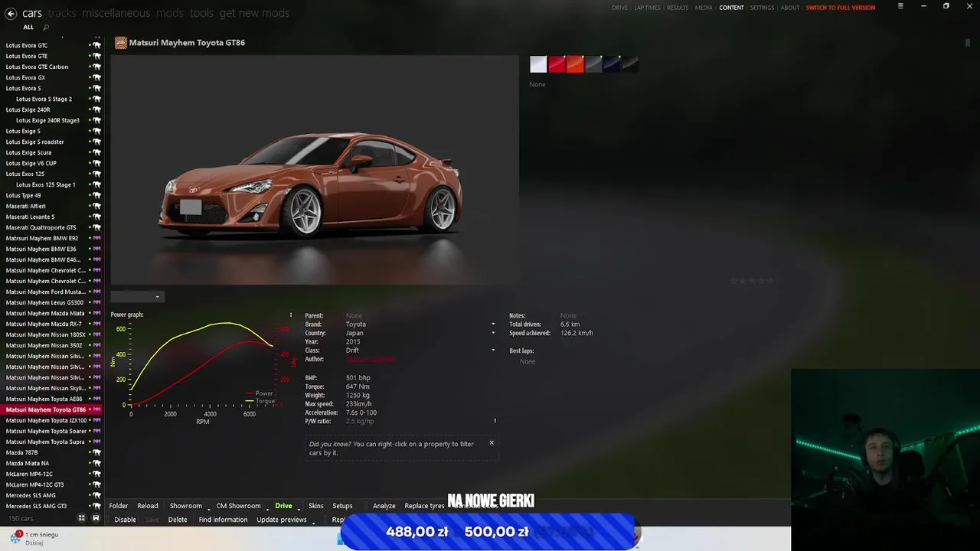
Task: Click the Kunos icon beside Lotus Exige S
Action: click(x=96, y=131)
